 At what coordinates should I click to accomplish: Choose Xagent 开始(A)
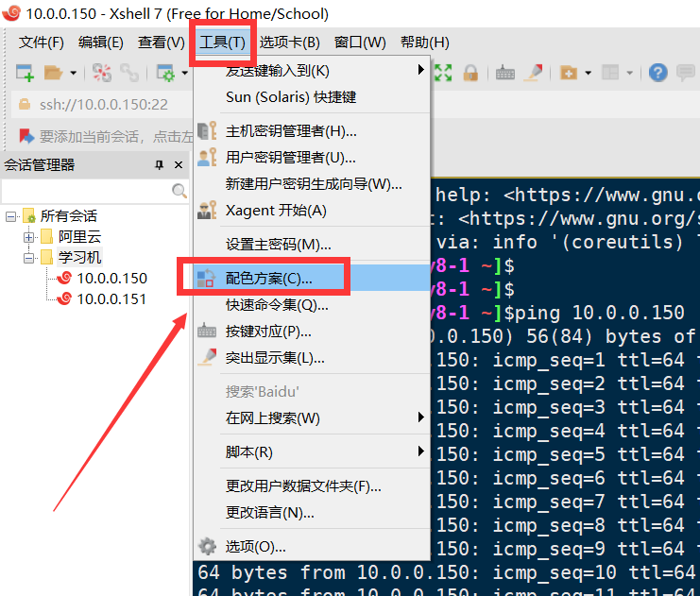click(312, 211)
